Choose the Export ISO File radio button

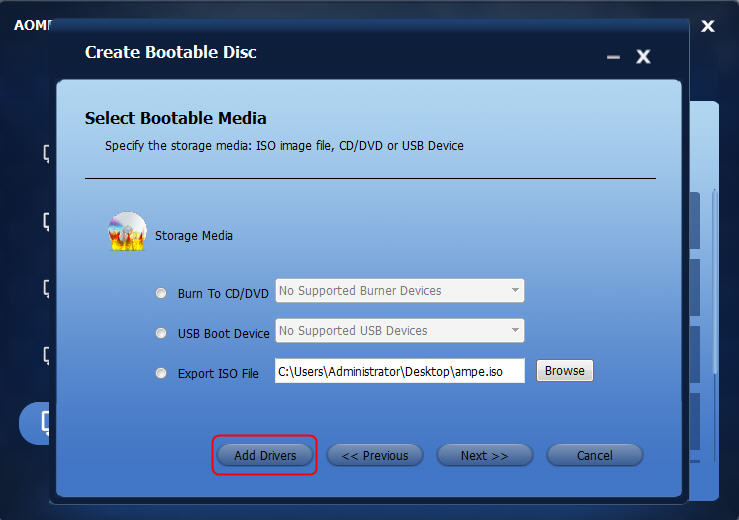[161, 373]
